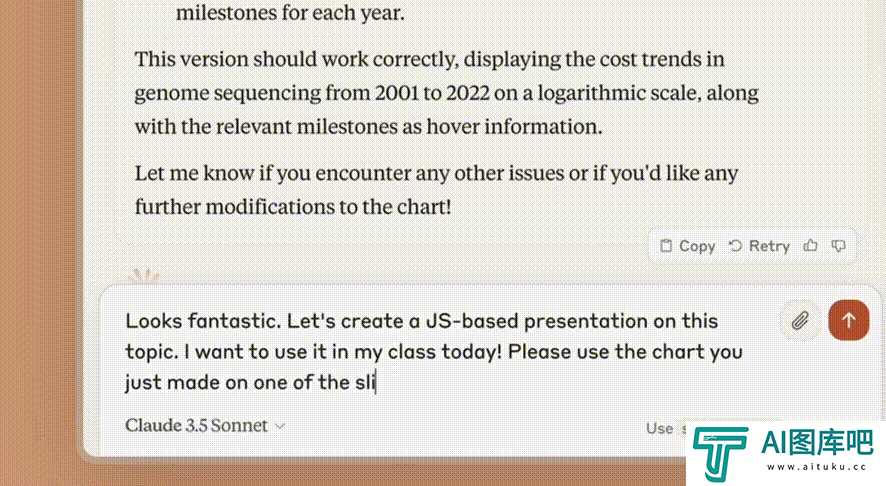The height and width of the screenshot is (486, 886).
Task: Send the message with the arrow button
Action: tap(849, 320)
